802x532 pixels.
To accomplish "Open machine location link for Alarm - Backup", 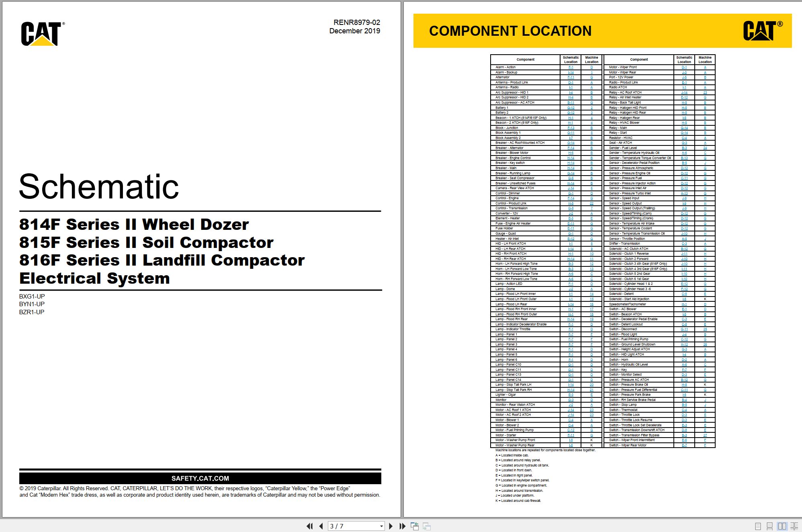I will click(591, 72).
